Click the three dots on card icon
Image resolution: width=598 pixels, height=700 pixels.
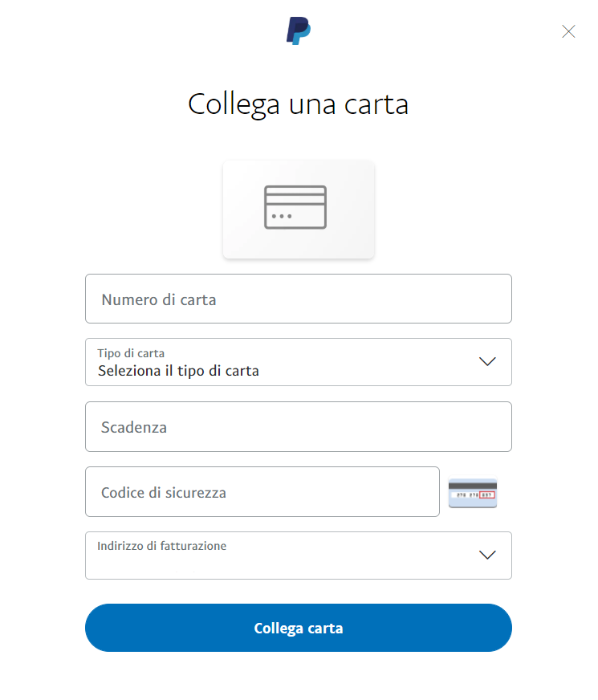282,217
